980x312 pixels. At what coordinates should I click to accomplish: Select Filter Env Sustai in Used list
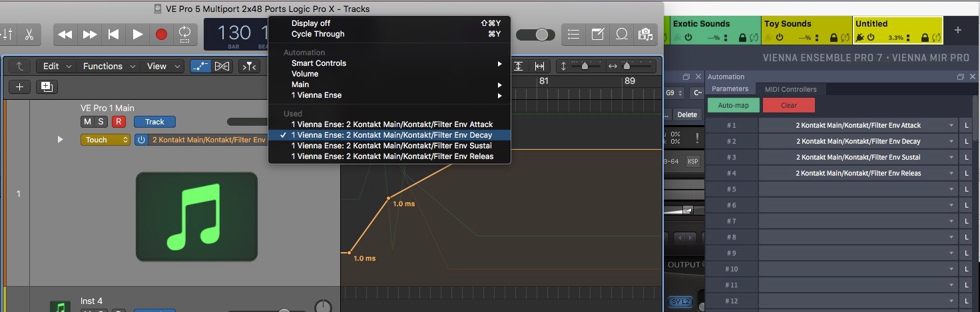coord(389,146)
